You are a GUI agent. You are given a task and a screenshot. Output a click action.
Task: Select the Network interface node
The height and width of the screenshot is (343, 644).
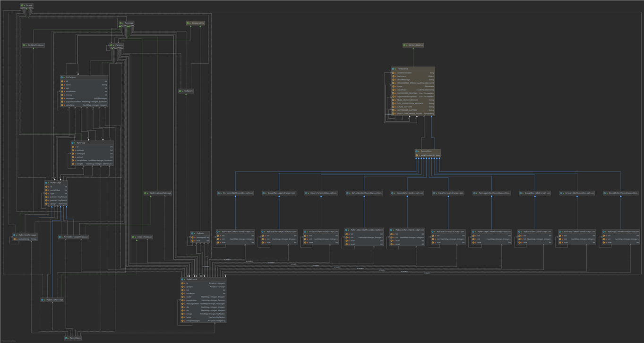pos(186,91)
